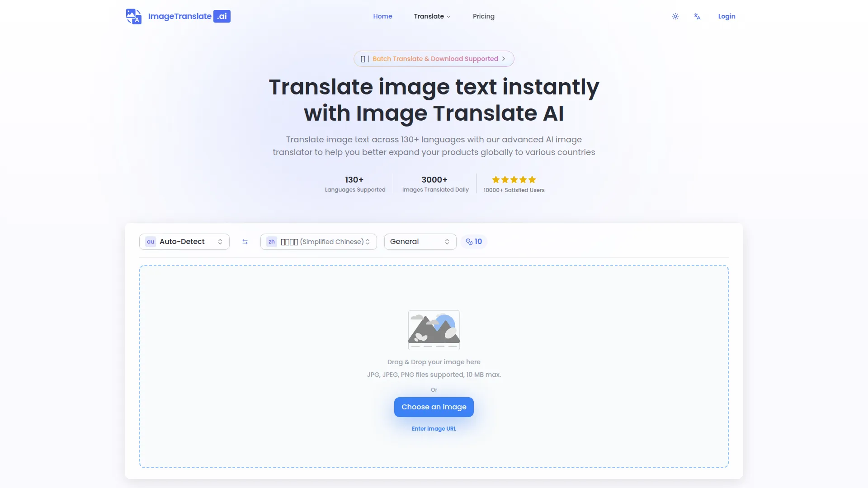868x488 pixels.
Task: Click the drag and drop upload area
Action: [271, 343]
